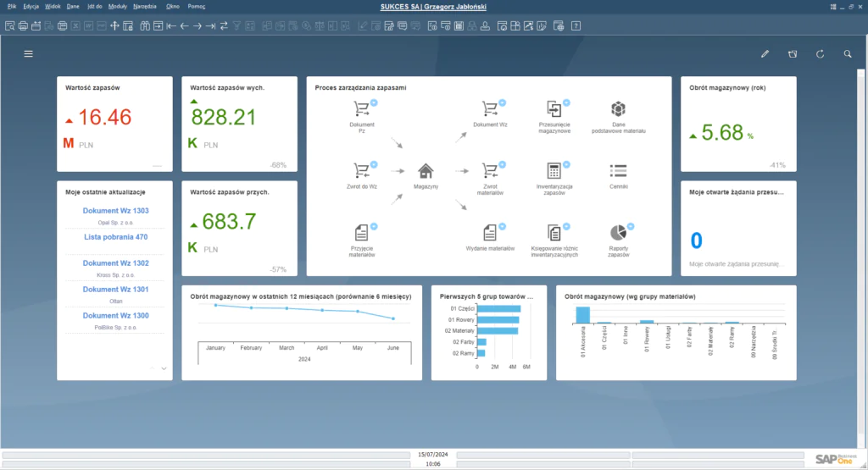Open Przesunięcie magazynowe icon
The image size is (868, 470).
click(x=554, y=109)
